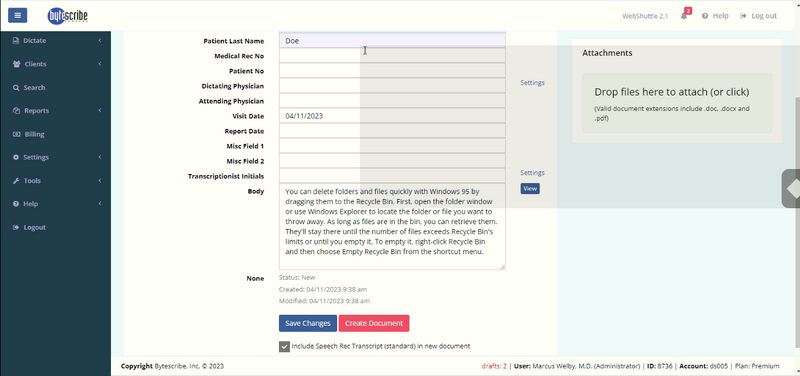Click the hamburger menu toggle button
The height and width of the screenshot is (376, 800).
click(x=17, y=15)
